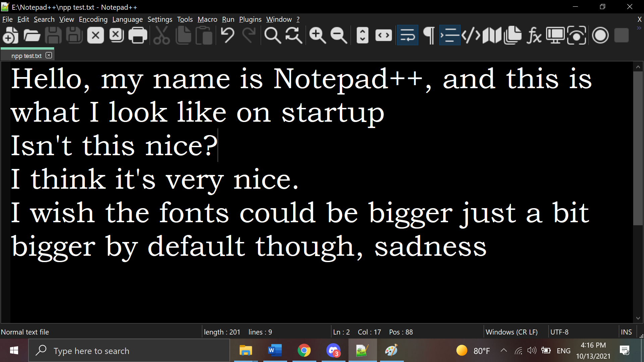Click UTF-8 encoding in status bar

[559, 332]
